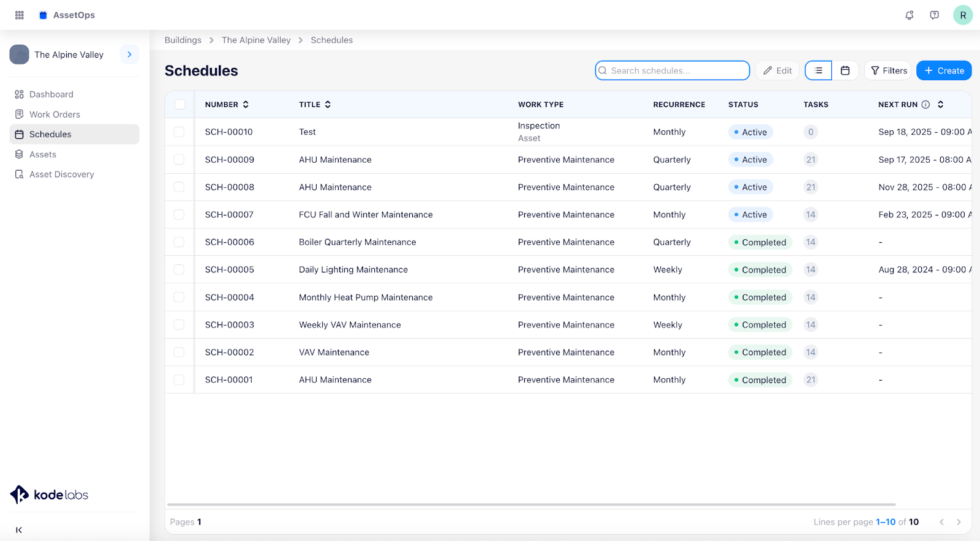This screenshot has width=980, height=541.
Task: Expand the building switcher chevron
Action: pyautogui.click(x=129, y=54)
